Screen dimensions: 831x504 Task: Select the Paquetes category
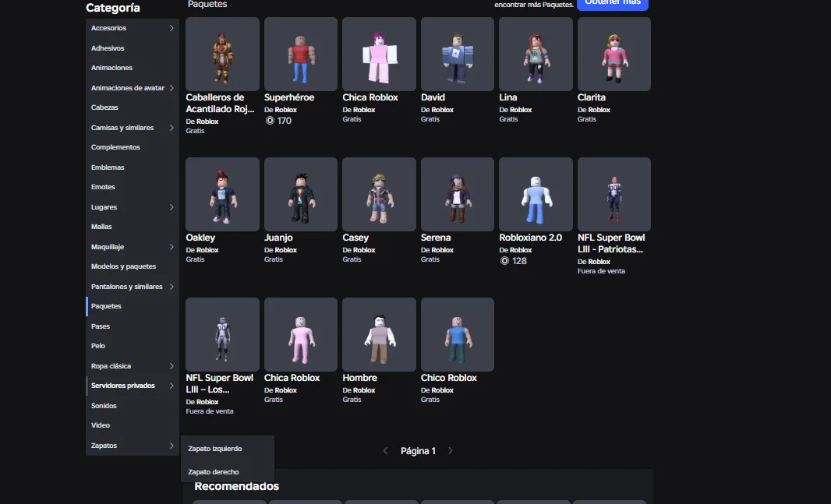tap(106, 306)
